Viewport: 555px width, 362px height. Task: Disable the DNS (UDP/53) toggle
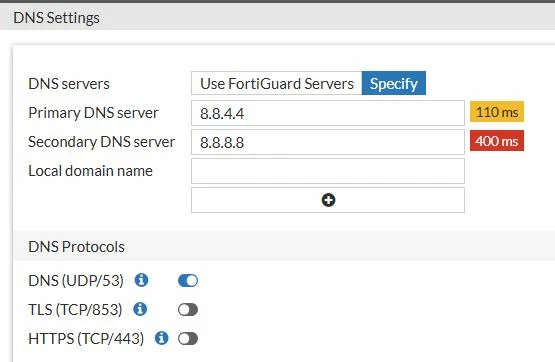click(x=188, y=281)
